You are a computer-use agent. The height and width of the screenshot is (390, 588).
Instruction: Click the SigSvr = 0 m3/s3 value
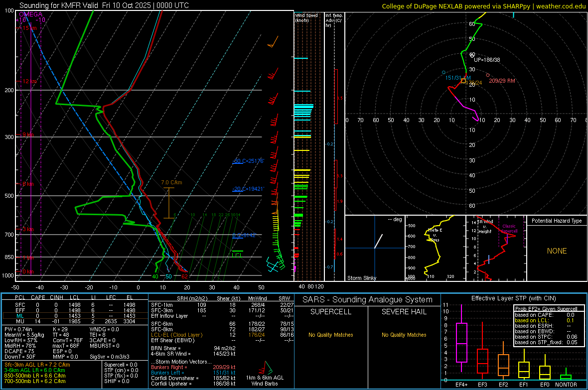(110, 357)
